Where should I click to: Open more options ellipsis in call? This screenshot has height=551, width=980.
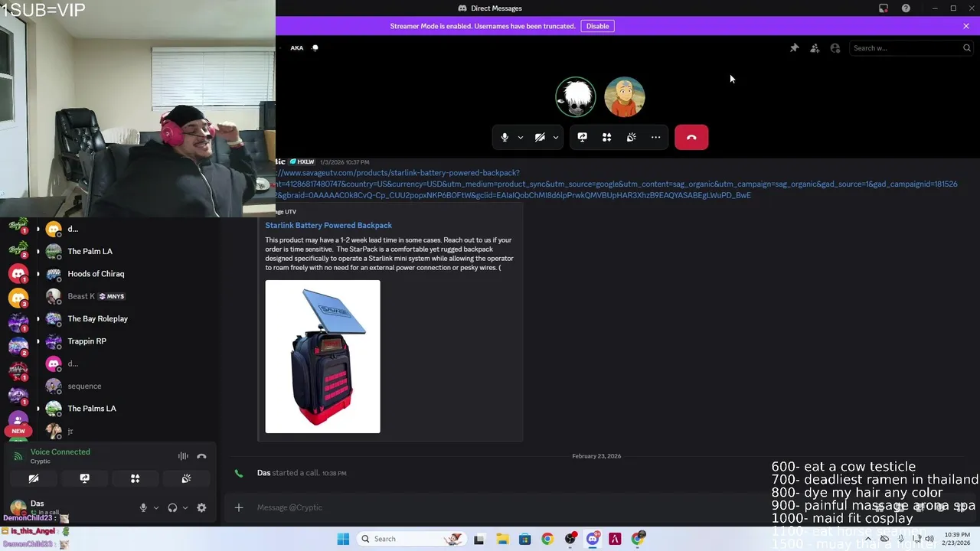(656, 138)
